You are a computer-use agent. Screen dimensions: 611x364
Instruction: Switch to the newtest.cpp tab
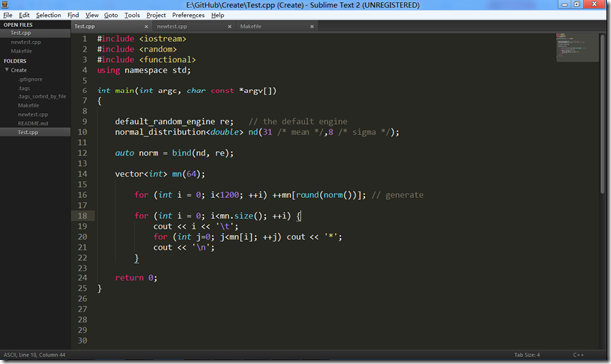coord(194,26)
